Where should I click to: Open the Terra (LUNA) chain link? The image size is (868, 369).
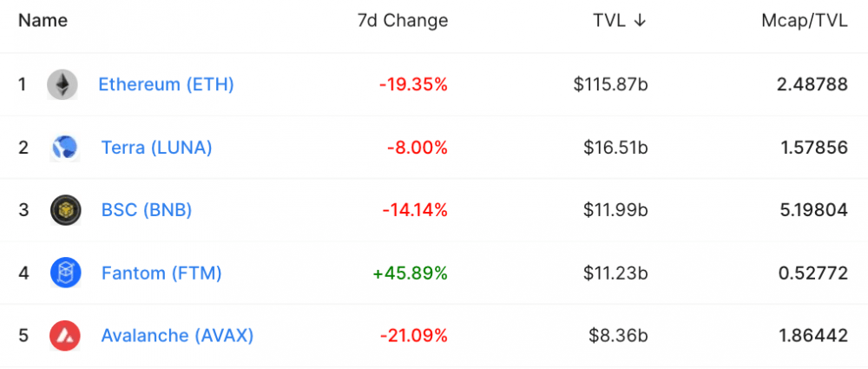[156, 148]
